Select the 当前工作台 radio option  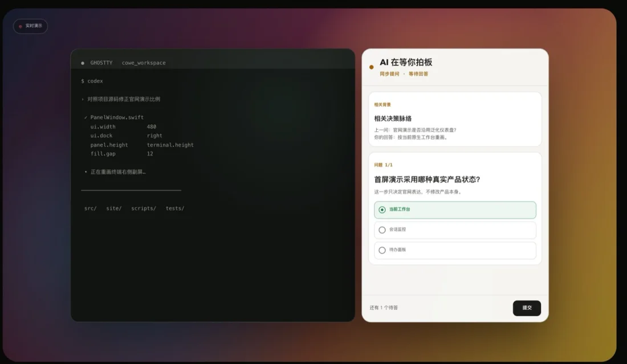click(455, 210)
